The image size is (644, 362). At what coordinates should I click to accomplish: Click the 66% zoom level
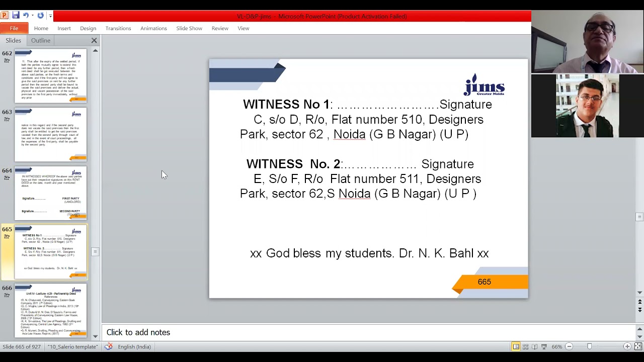pyautogui.click(x=556, y=346)
